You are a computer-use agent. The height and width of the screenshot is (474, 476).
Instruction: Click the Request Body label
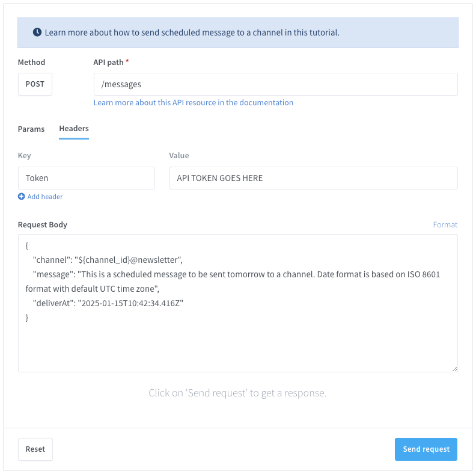(x=43, y=224)
